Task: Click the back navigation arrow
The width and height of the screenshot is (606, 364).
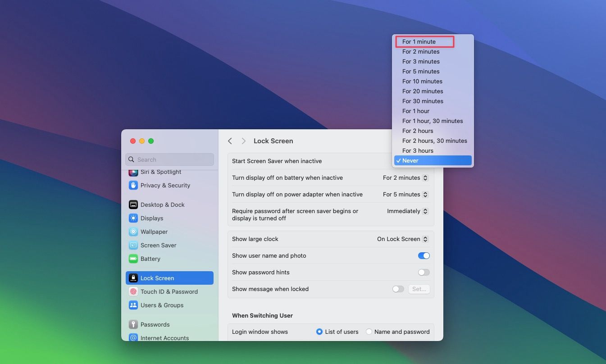Action: coord(230,141)
